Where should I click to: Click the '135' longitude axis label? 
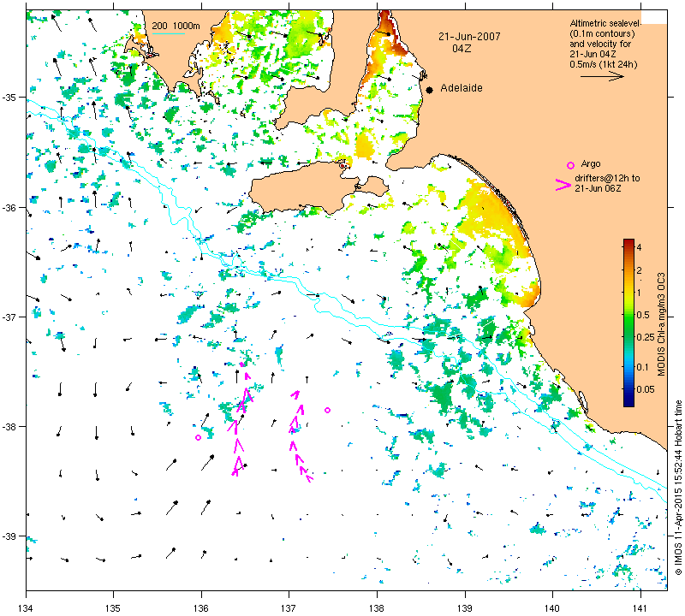(x=114, y=607)
